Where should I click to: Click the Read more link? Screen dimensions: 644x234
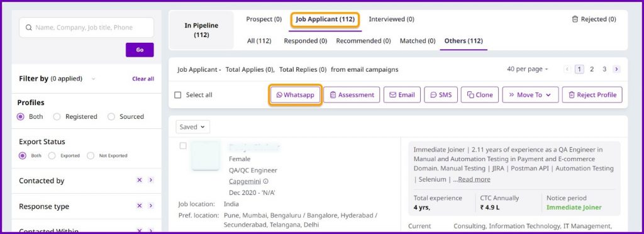click(x=474, y=179)
